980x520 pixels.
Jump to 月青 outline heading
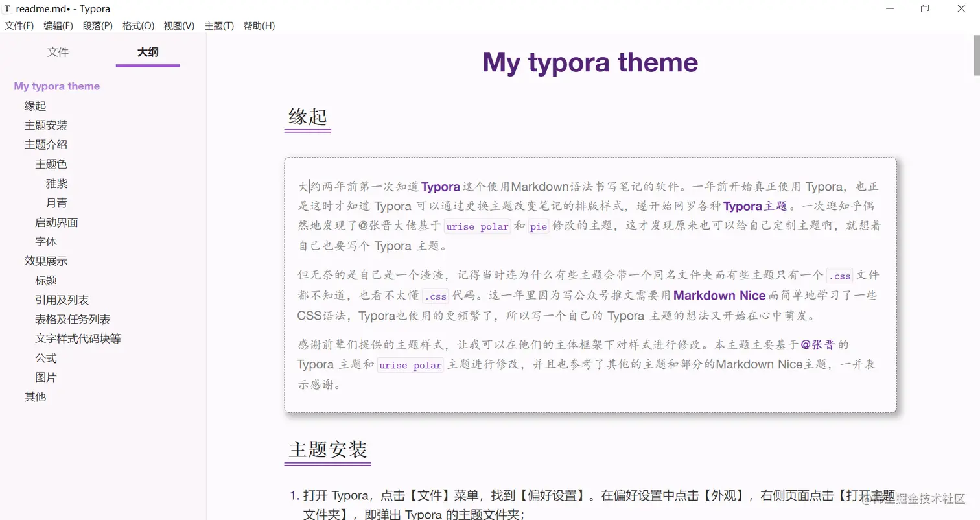[56, 203]
